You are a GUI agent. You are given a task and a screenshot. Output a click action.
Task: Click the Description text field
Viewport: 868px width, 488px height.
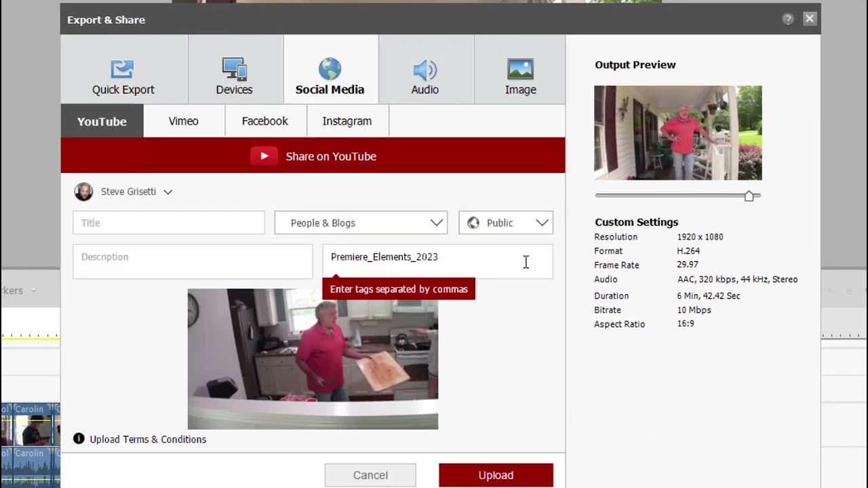tap(193, 262)
